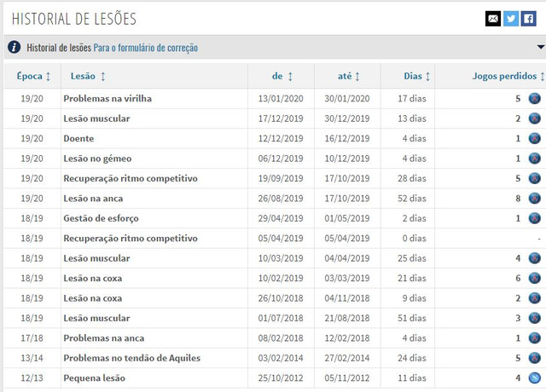Screen dimensions: 546x392
Task: Select 'Lesão no gémeo' injury text
Action: click(x=97, y=159)
